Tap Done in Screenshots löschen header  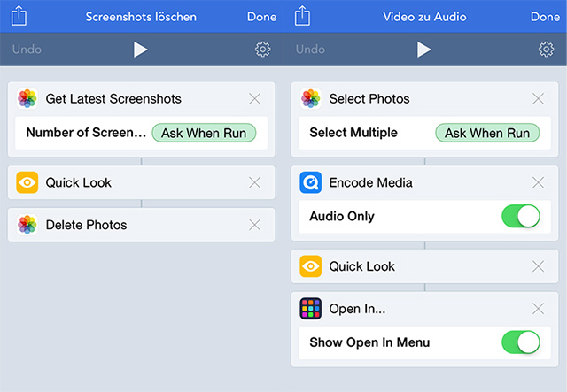click(262, 17)
